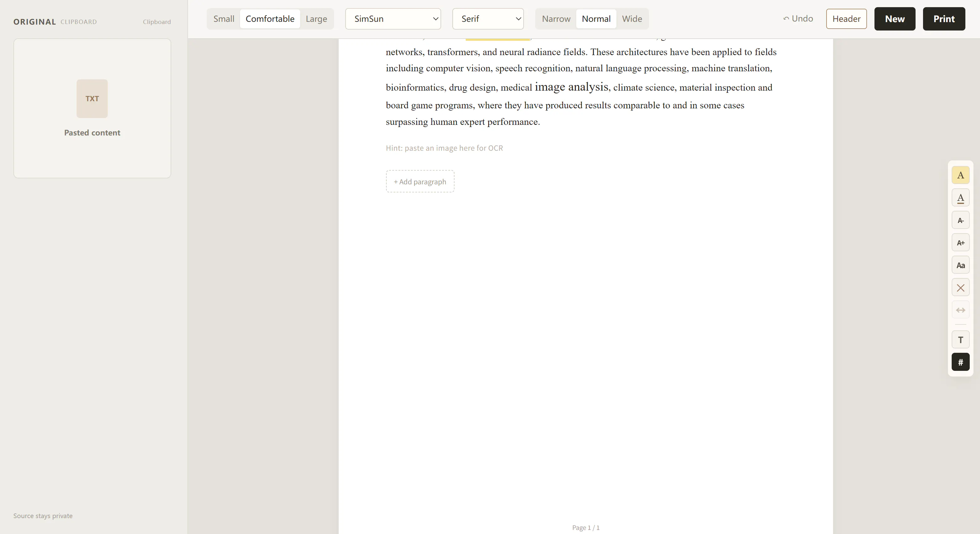Screen dimensions: 980x534
Task: Undo the last change
Action: (798, 19)
